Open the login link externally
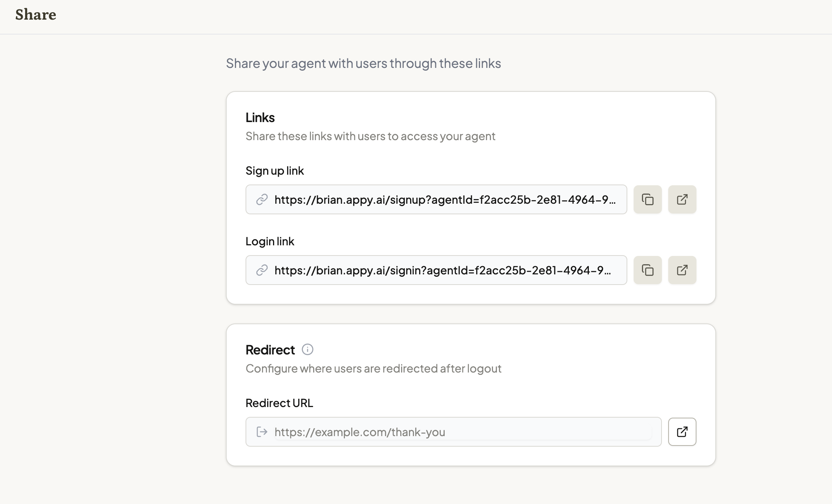832x504 pixels. pyautogui.click(x=682, y=270)
